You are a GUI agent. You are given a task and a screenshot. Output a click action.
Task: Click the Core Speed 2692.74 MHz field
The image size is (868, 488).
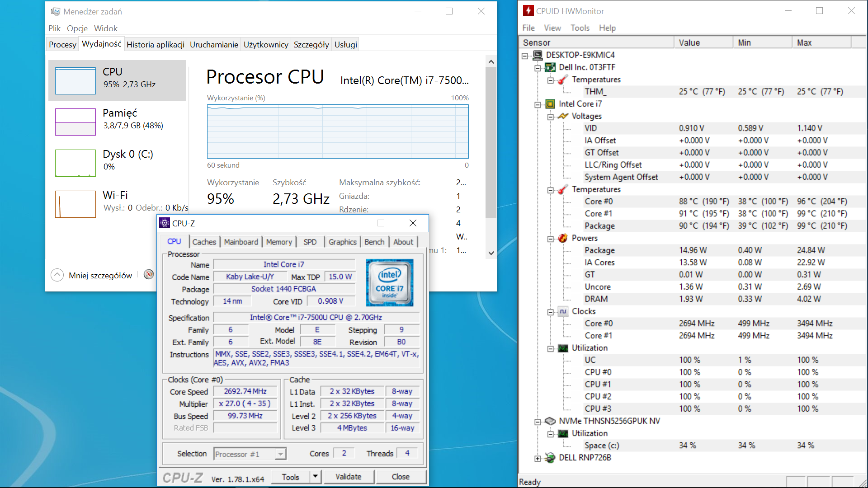pyautogui.click(x=245, y=391)
